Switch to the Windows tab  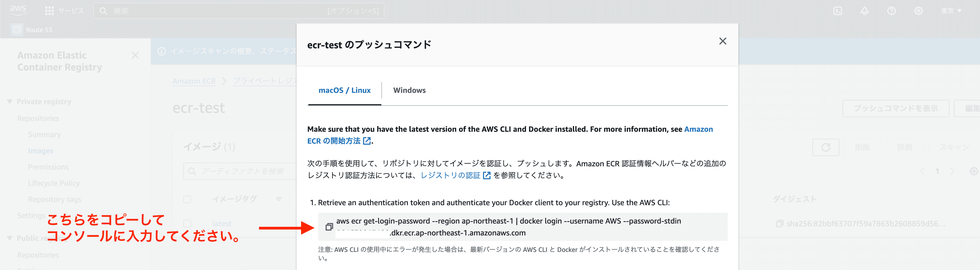409,90
